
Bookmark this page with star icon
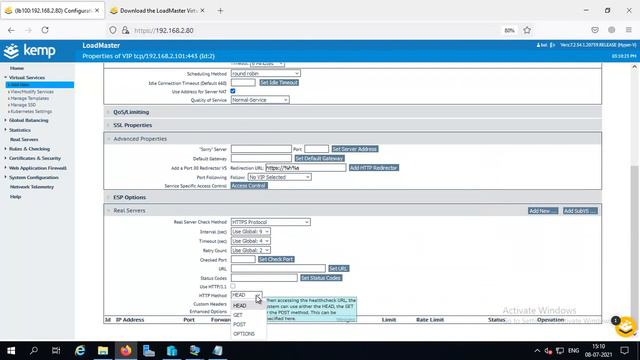click(527, 30)
